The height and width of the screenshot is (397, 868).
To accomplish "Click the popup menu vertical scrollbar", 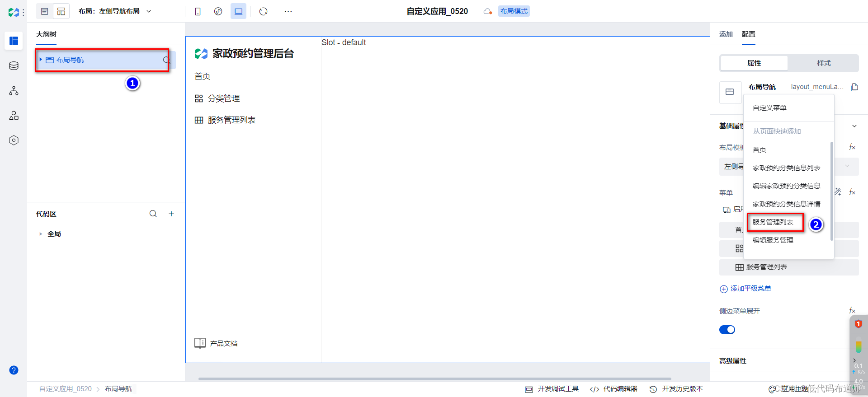I will (831, 191).
